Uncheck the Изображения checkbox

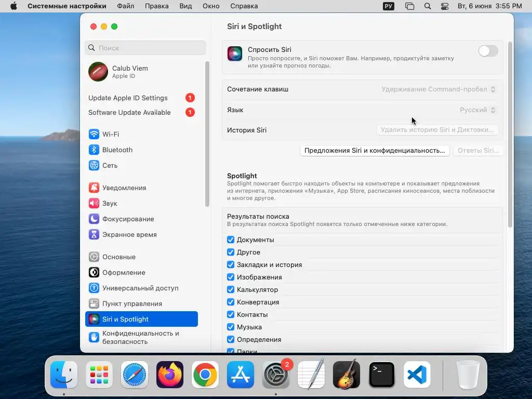pyautogui.click(x=231, y=277)
